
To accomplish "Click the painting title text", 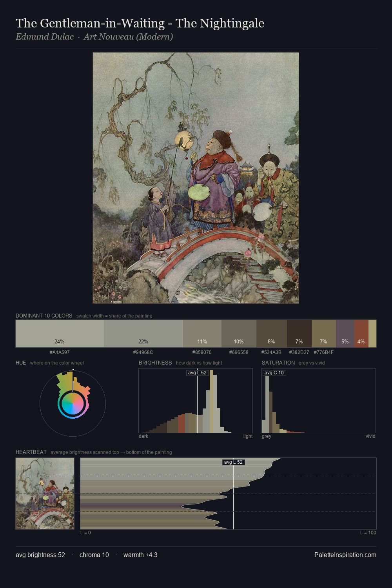I will pyautogui.click(x=140, y=24).
